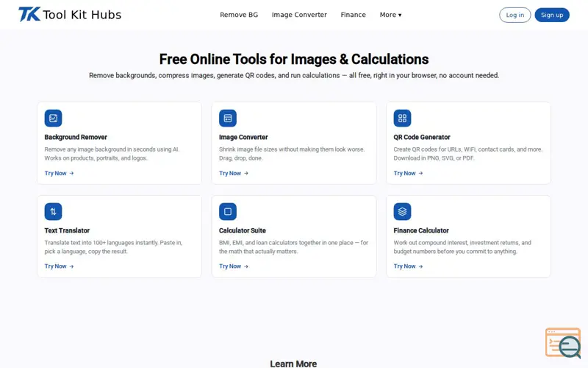Image resolution: width=588 pixels, height=368 pixels.
Task: Expand the More dropdown menu
Action: pyautogui.click(x=390, y=15)
